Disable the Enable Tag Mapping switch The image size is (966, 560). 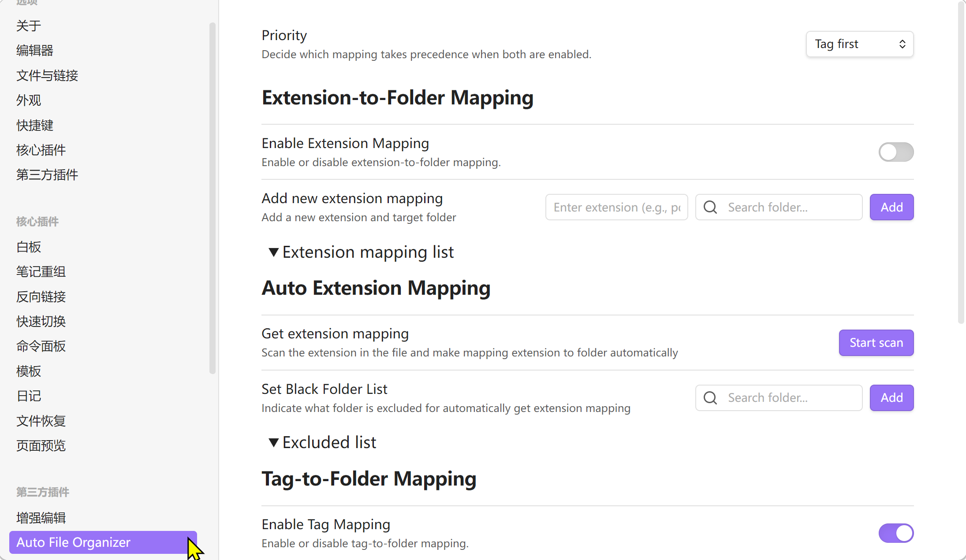896,533
